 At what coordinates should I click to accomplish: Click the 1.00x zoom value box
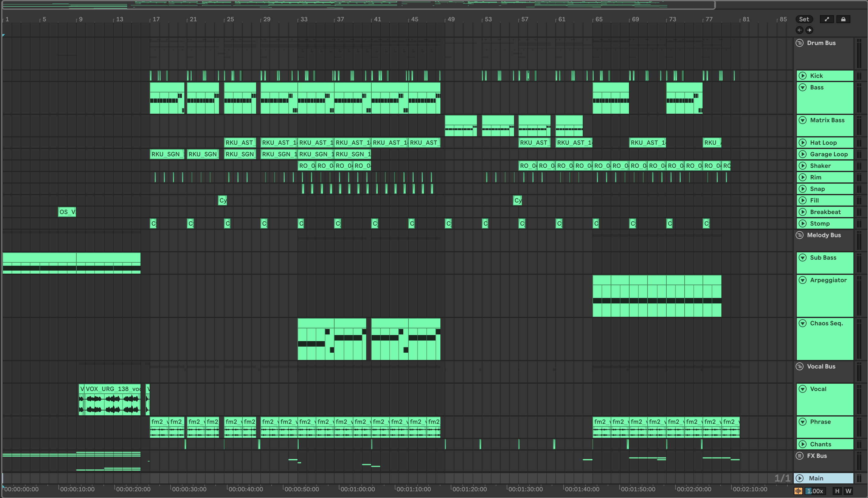pyautogui.click(x=815, y=491)
